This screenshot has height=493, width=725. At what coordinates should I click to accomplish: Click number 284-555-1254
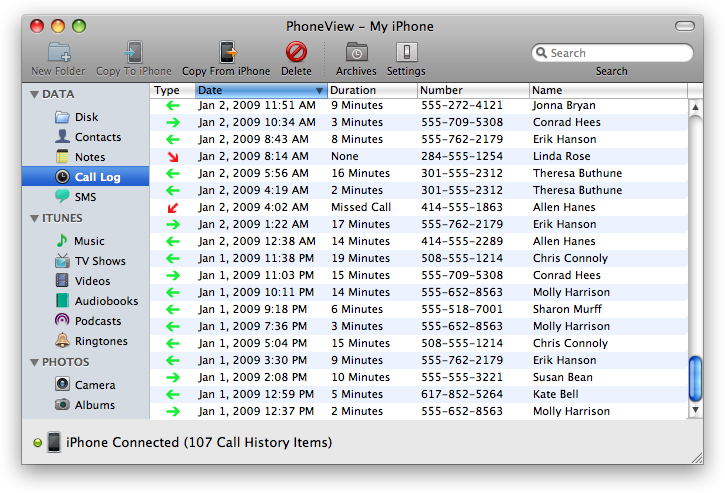tap(461, 156)
